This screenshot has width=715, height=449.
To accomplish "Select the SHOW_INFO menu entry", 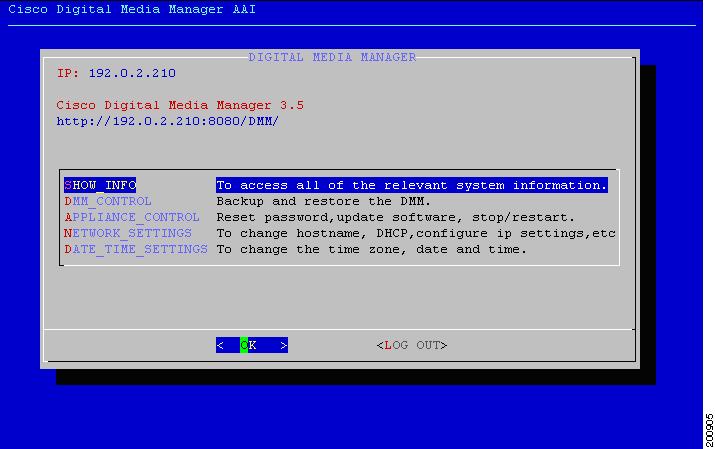I will (100, 185).
